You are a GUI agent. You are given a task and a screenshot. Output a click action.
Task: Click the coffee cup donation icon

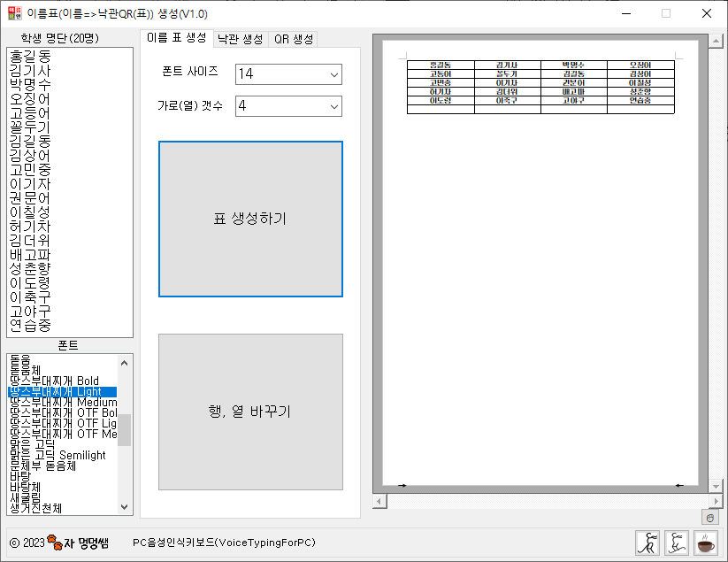[705, 543]
